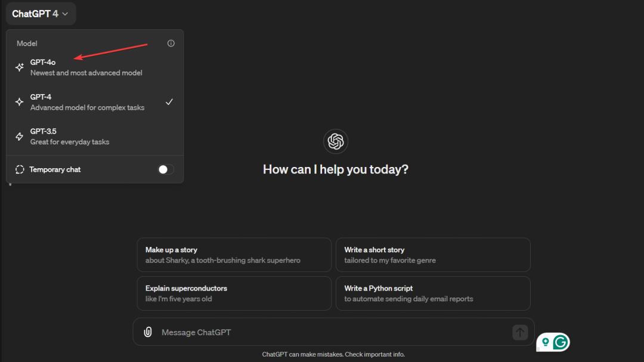Select the Write a short story suggestion
Image resolution: width=644 pixels, height=362 pixels.
pyautogui.click(x=433, y=255)
